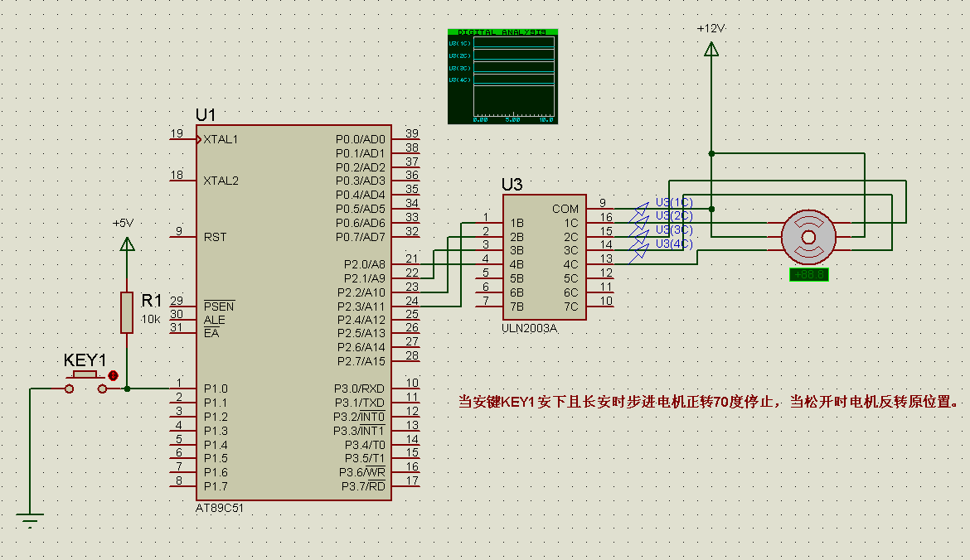
Task: Select the ULN2003A part name label
Action: 530,328
